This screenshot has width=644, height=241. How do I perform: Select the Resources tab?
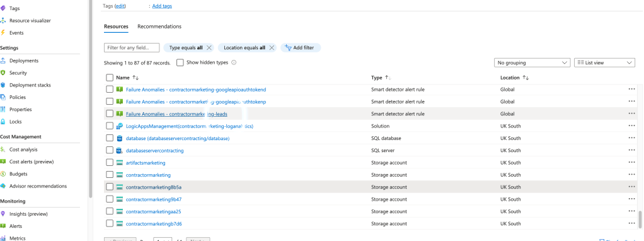116,26
